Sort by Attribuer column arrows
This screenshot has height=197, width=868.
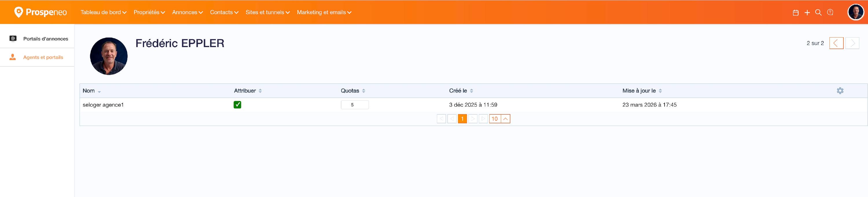tap(260, 91)
